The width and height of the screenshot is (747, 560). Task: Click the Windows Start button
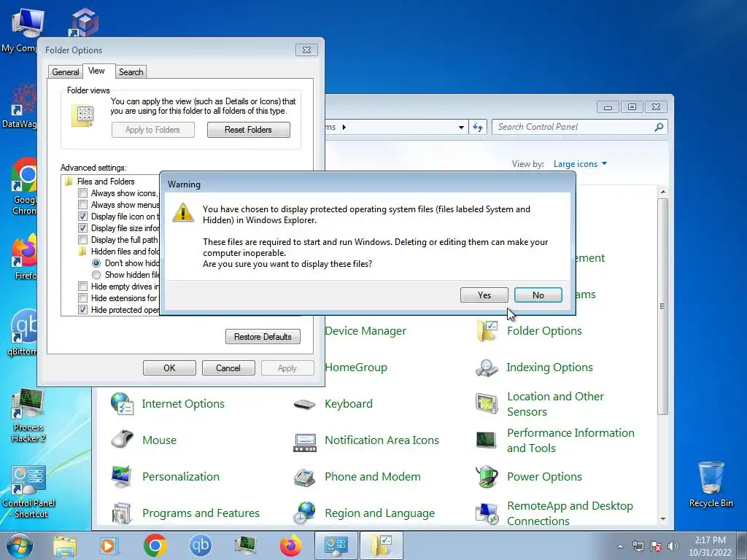tap(19, 545)
